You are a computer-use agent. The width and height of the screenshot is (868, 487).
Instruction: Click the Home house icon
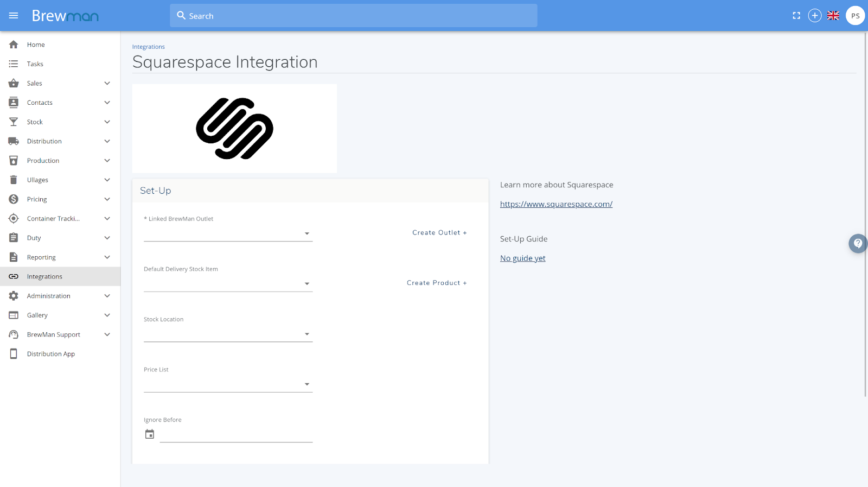(14, 45)
